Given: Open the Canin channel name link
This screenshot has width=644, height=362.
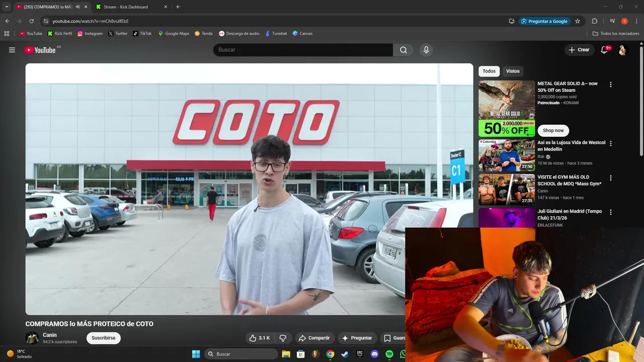Looking at the screenshot, I should [x=50, y=335].
